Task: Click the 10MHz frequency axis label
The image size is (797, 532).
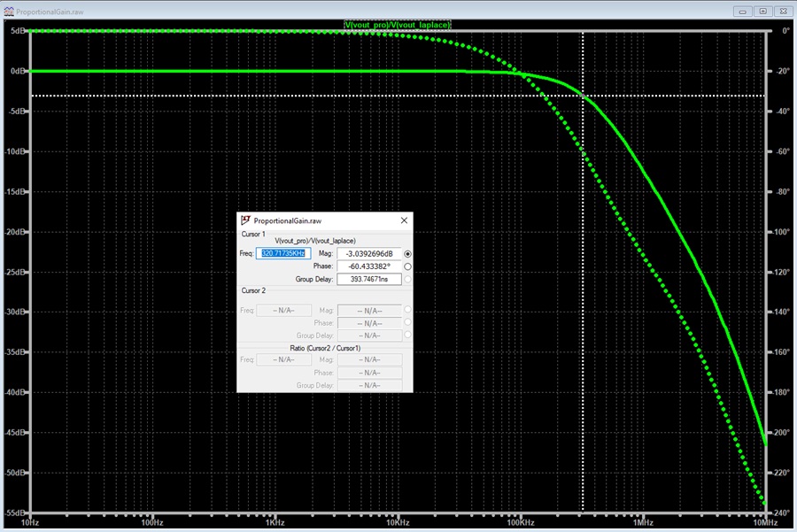Action: (765, 522)
